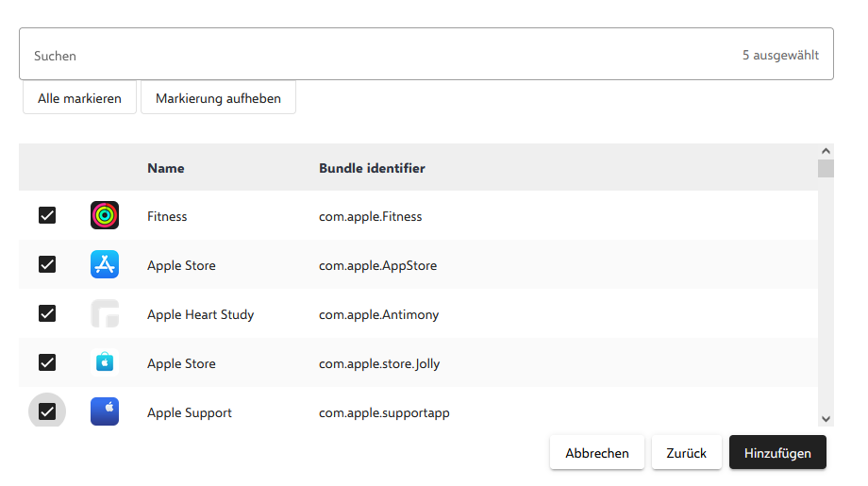Image resolution: width=868 pixels, height=486 pixels.
Task: Toggle checkbox for com.apple.store.Jolly
Action: pos(47,363)
